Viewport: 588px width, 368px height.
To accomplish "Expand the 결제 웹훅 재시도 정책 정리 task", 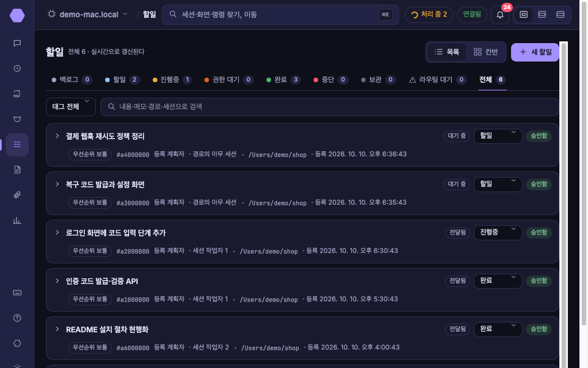I will click(57, 136).
